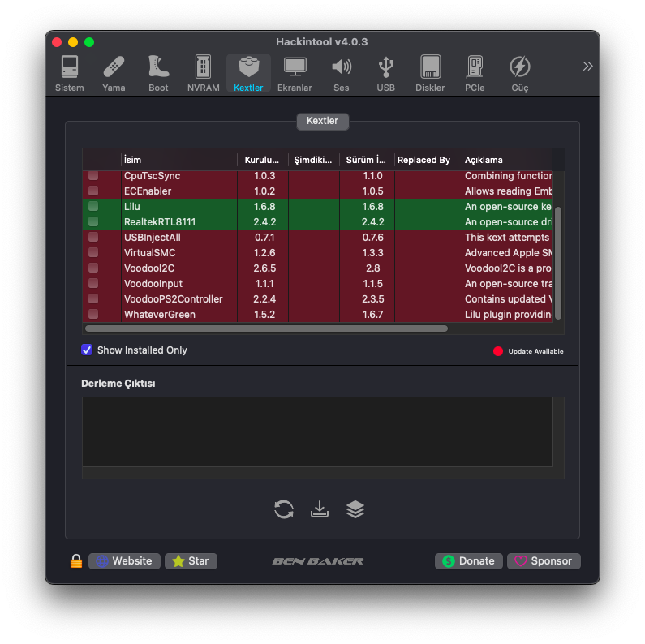Open the Ekranlar displays section
Screen dimensions: 645x644
point(295,73)
